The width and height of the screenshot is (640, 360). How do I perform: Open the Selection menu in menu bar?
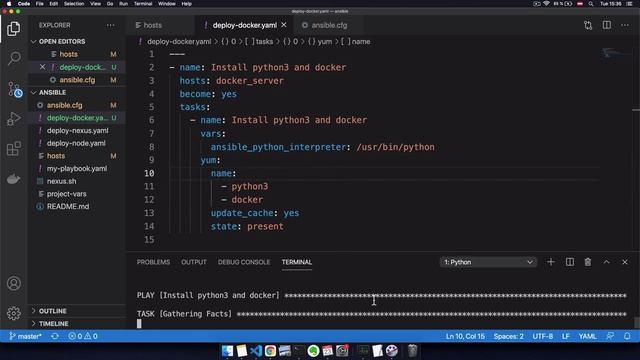[74, 4]
